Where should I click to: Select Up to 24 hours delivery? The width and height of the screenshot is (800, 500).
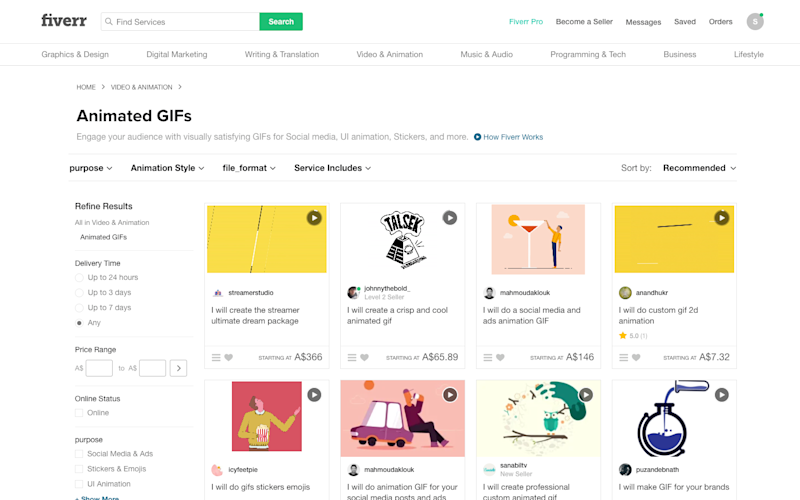[79, 278]
